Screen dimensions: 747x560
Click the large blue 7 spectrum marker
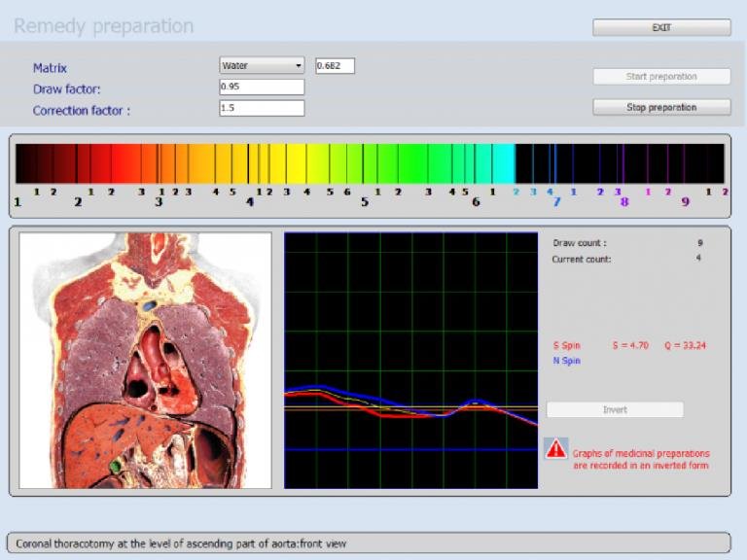[x=557, y=202]
